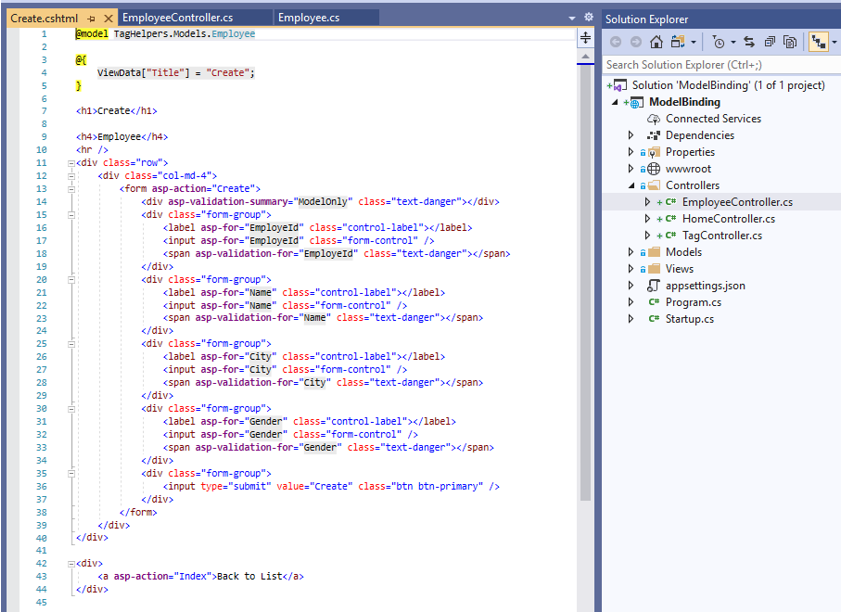Expand EmployeeController.cs in the tree
Screen dimensions: 844x613
[x=648, y=202]
